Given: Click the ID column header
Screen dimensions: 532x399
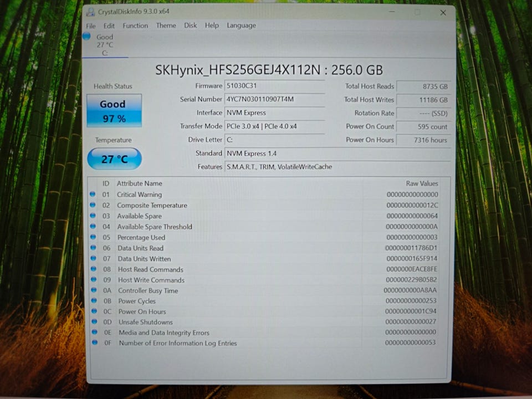Looking at the screenshot, I should (106, 183).
